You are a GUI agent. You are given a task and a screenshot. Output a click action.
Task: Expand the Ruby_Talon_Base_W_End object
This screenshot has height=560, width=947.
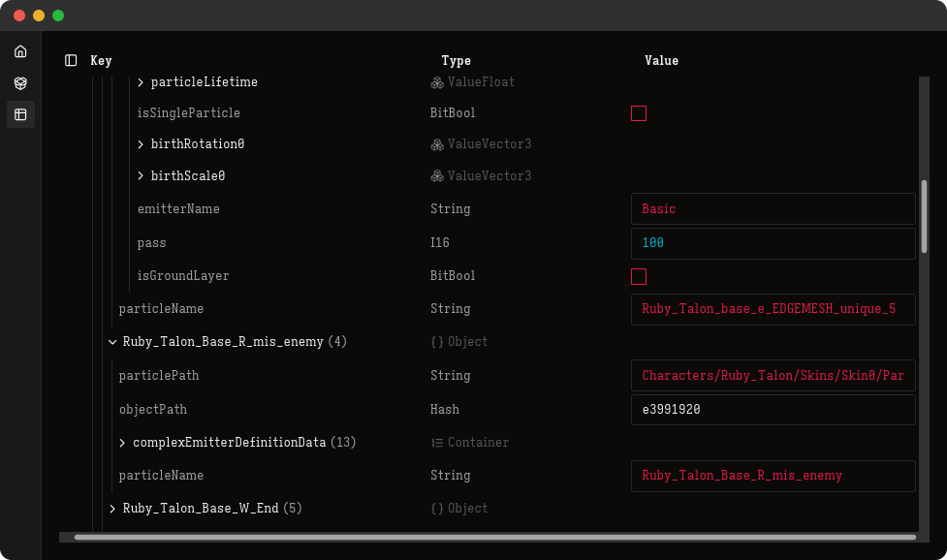point(112,509)
